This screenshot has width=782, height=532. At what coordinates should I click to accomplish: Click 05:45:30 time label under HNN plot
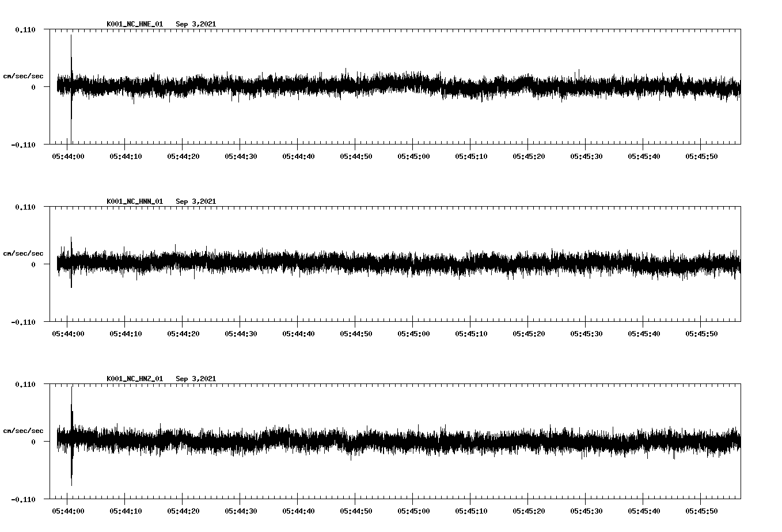tap(587, 333)
